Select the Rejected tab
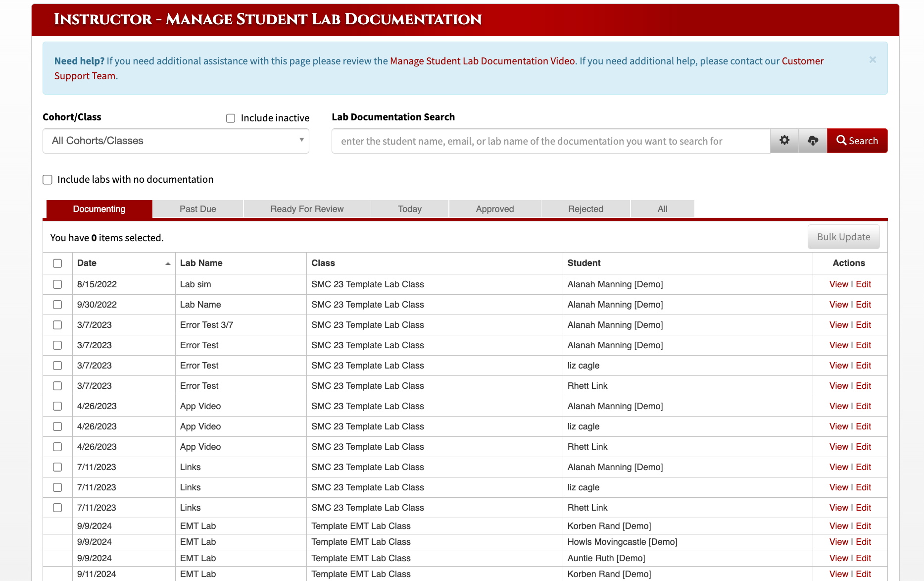The width and height of the screenshot is (924, 581). 586,209
